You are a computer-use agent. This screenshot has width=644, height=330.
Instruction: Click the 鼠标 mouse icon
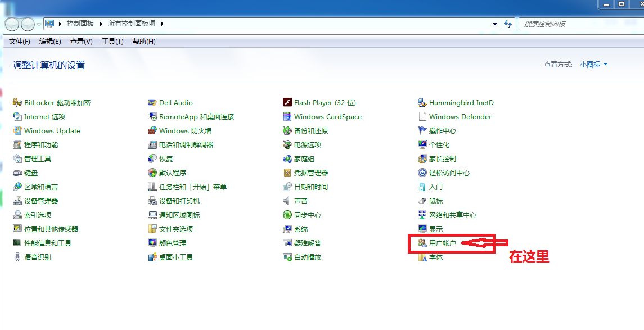point(422,201)
